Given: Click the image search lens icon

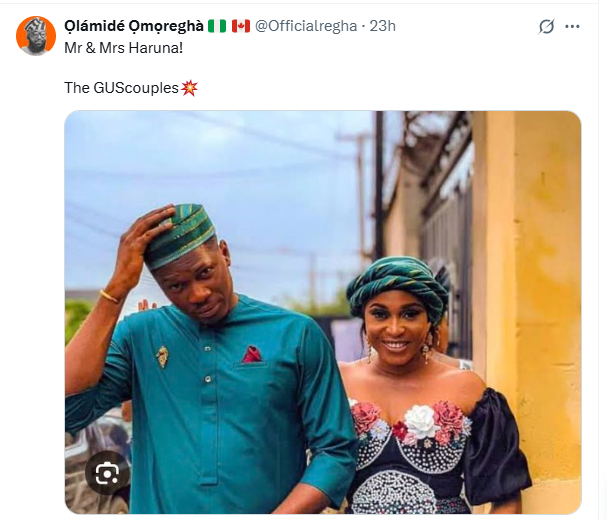Looking at the screenshot, I should click(x=107, y=472).
